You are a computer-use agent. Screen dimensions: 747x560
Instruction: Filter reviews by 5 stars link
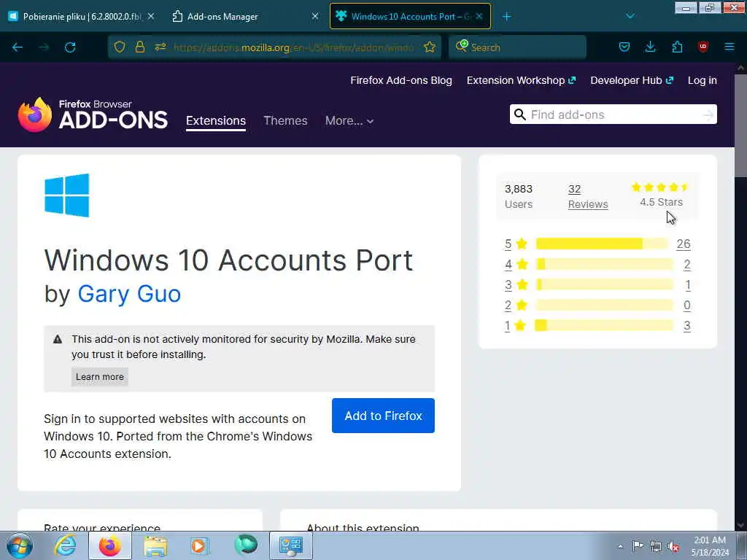coord(516,244)
